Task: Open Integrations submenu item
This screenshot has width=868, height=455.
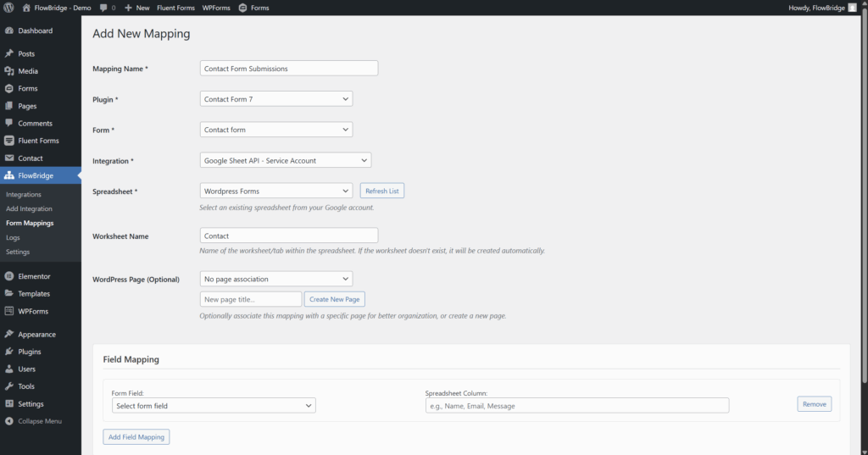Action: [23, 194]
